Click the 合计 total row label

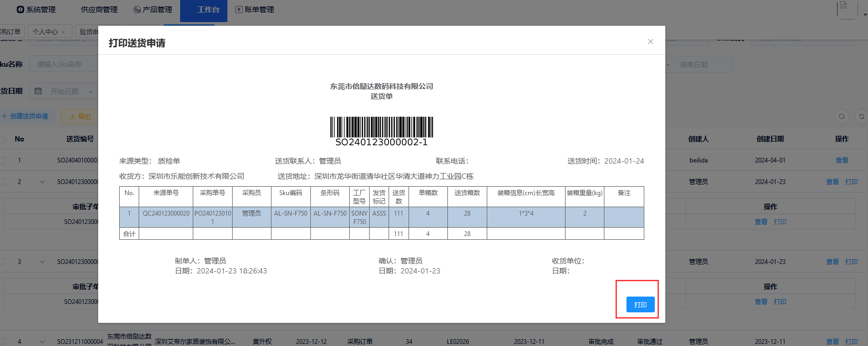(x=129, y=234)
